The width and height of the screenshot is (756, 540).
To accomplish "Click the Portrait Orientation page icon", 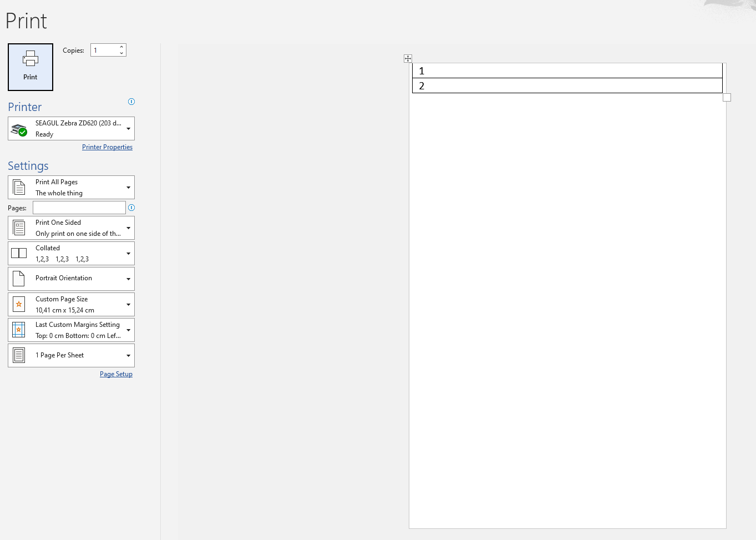I will pos(19,278).
